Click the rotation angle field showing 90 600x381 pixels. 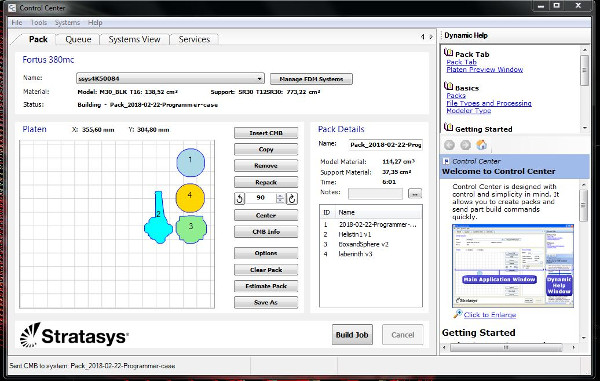click(x=261, y=198)
